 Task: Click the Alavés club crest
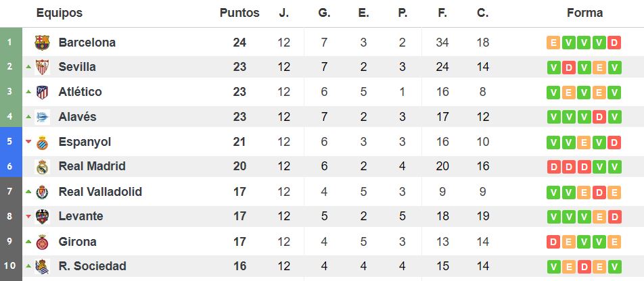pos(43,117)
